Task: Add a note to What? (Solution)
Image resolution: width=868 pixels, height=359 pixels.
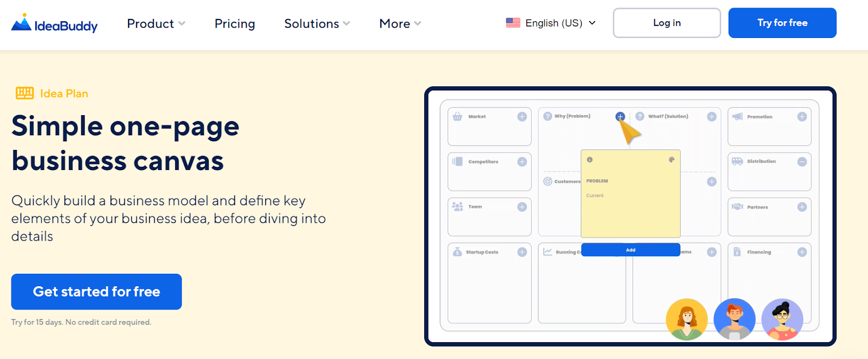Action: coord(712,117)
